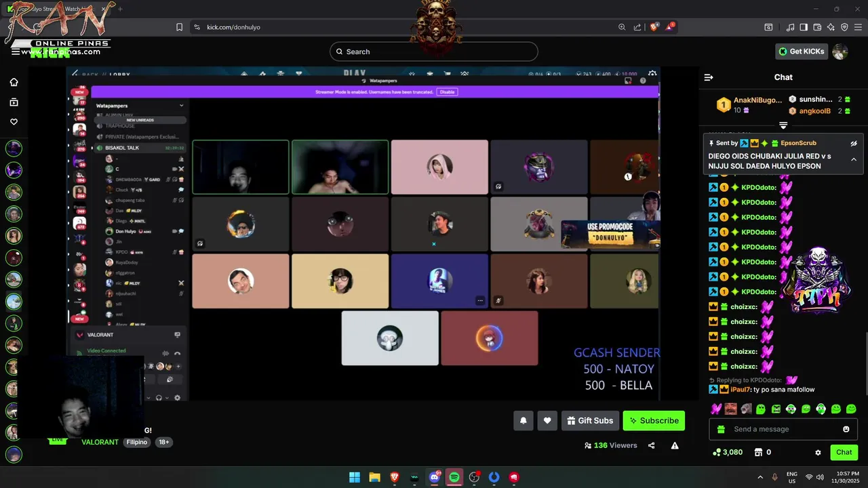The width and height of the screenshot is (868, 488).
Task: Click the share stream icon
Action: [652, 445]
